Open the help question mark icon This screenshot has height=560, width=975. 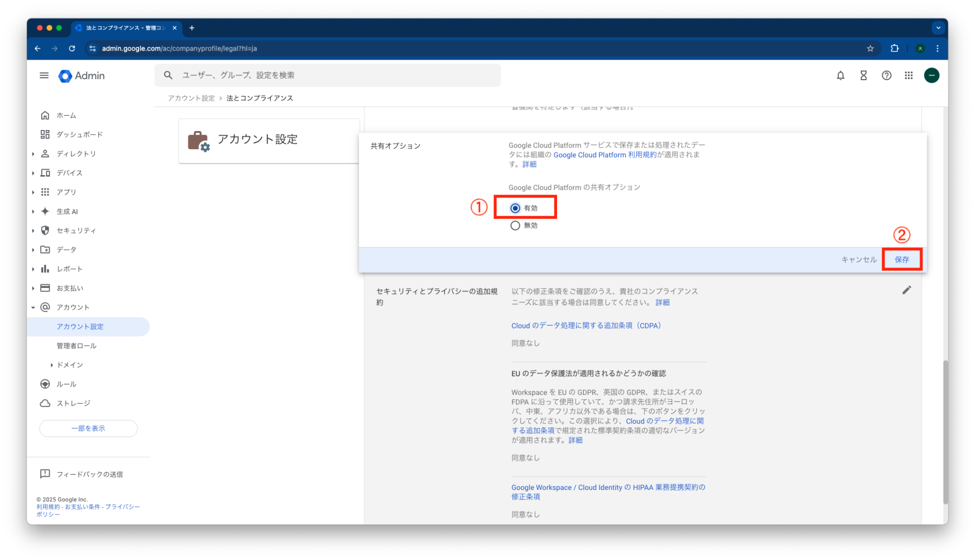(886, 76)
